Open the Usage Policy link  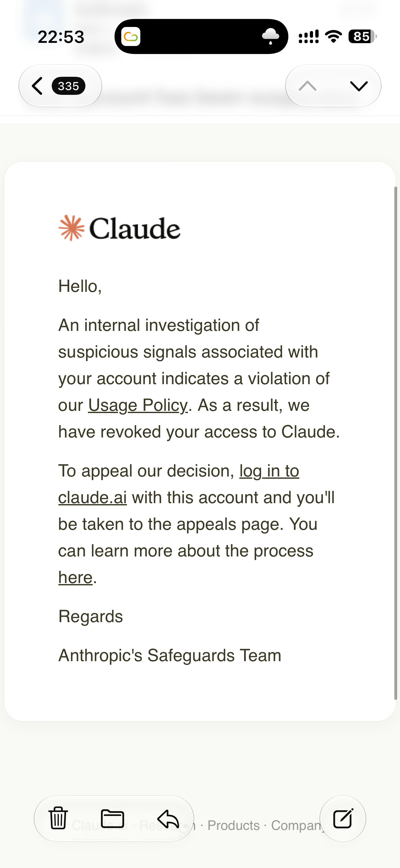click(138, 405)
